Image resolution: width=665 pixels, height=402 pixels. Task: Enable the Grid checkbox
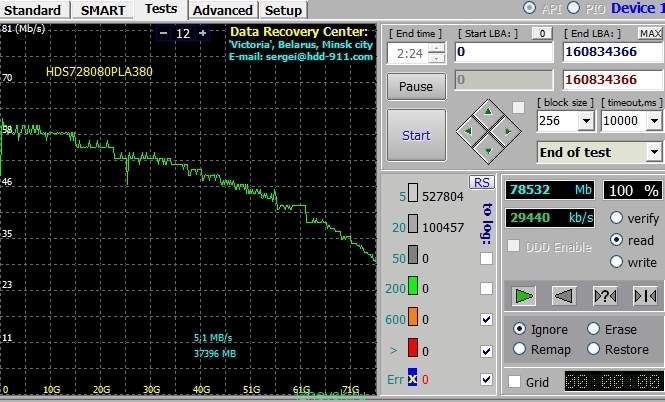click(514, 381)
